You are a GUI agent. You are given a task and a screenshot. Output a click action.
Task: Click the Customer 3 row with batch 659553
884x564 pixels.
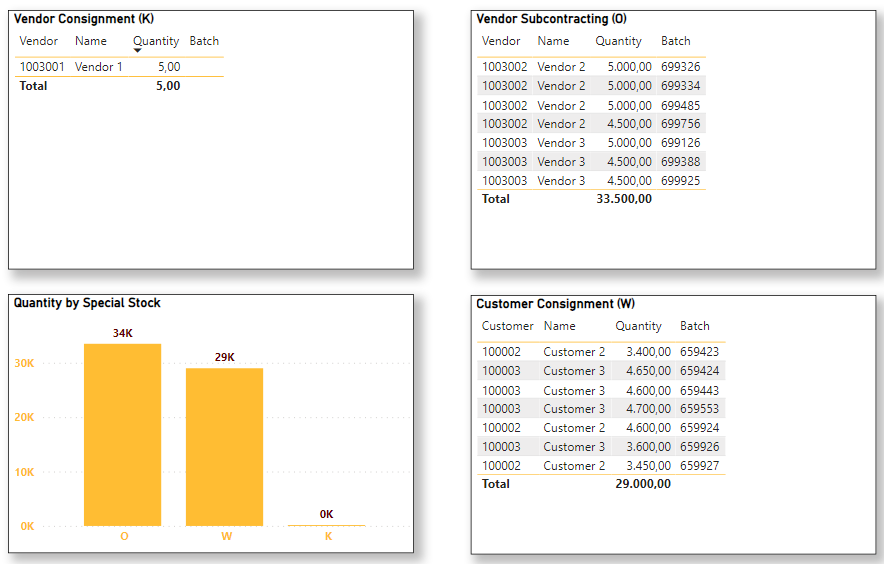coord(600,409)
